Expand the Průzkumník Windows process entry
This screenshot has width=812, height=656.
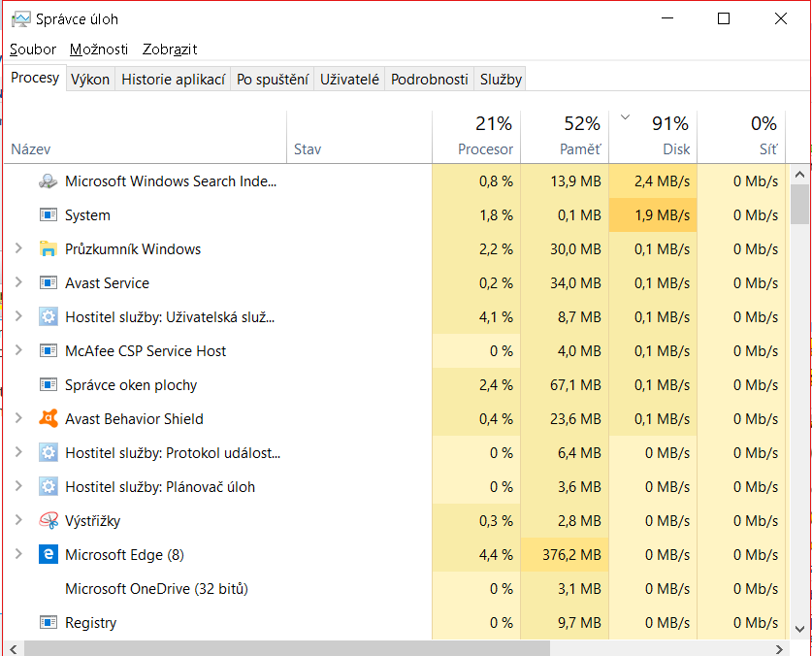18,249
